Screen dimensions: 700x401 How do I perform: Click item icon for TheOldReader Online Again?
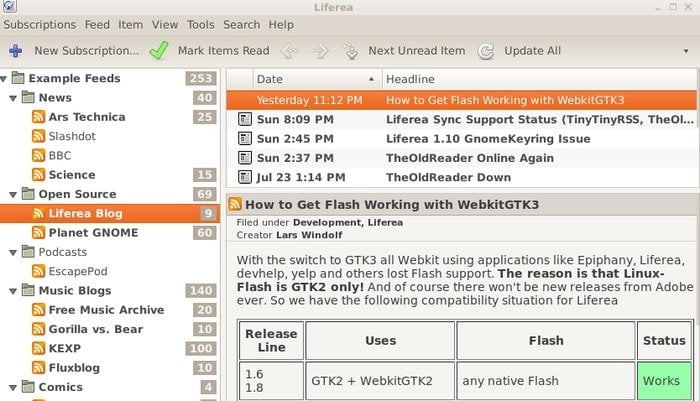(x=245, y=158)
